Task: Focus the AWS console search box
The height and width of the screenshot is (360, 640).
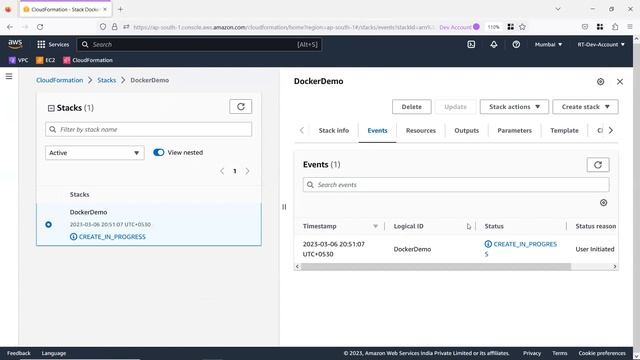Action: (199, 44)
